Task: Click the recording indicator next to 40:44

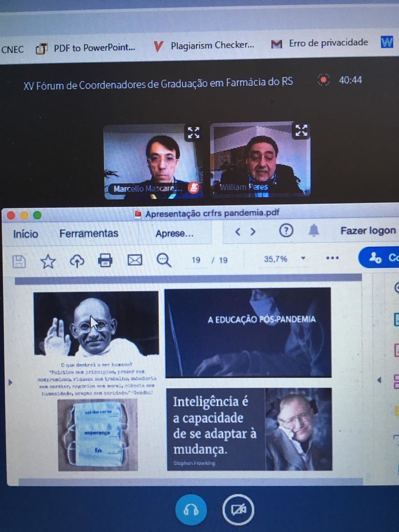Action: pos(323,80)
